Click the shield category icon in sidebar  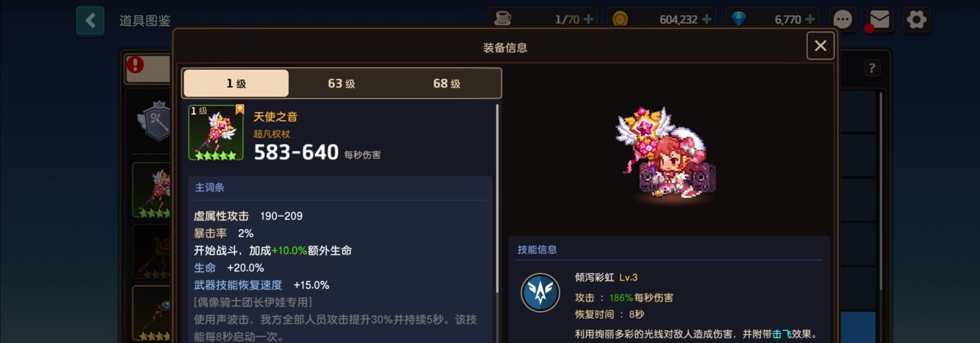[x=155, y=121]
